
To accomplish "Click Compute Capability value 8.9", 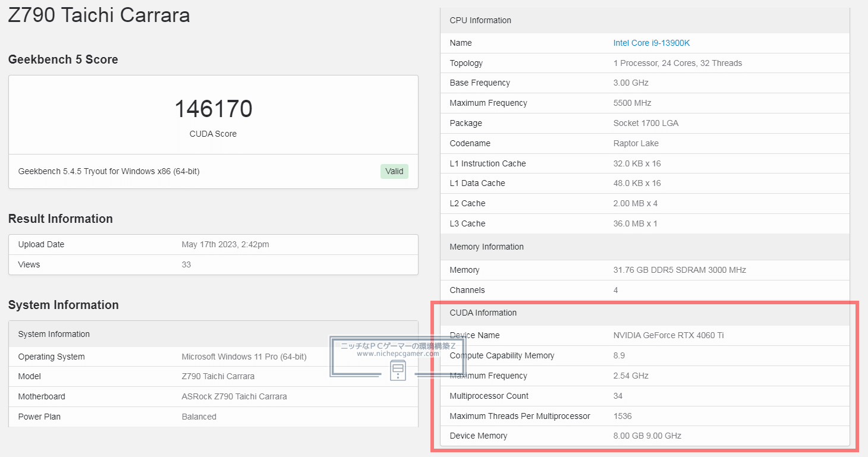I will pos(619,355).
